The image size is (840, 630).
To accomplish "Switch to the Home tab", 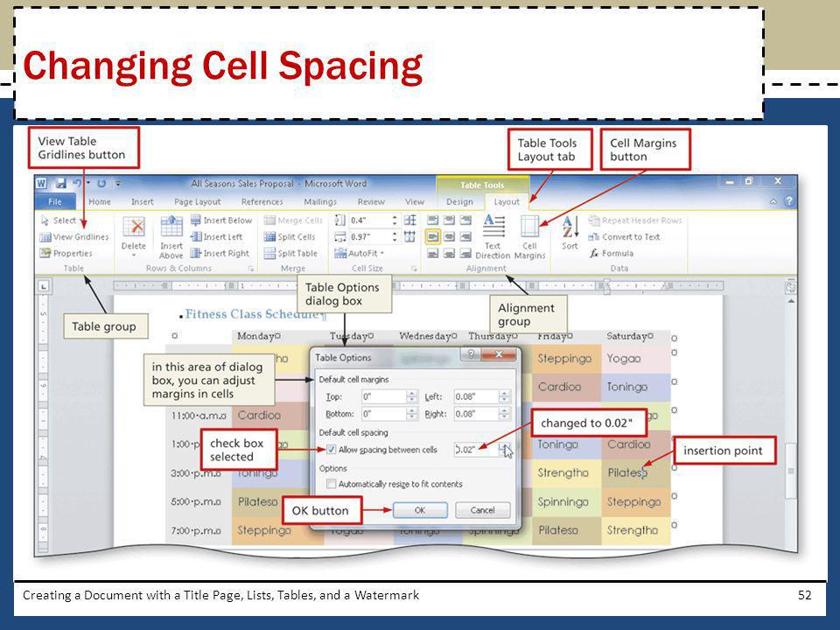I will [100, 201].
